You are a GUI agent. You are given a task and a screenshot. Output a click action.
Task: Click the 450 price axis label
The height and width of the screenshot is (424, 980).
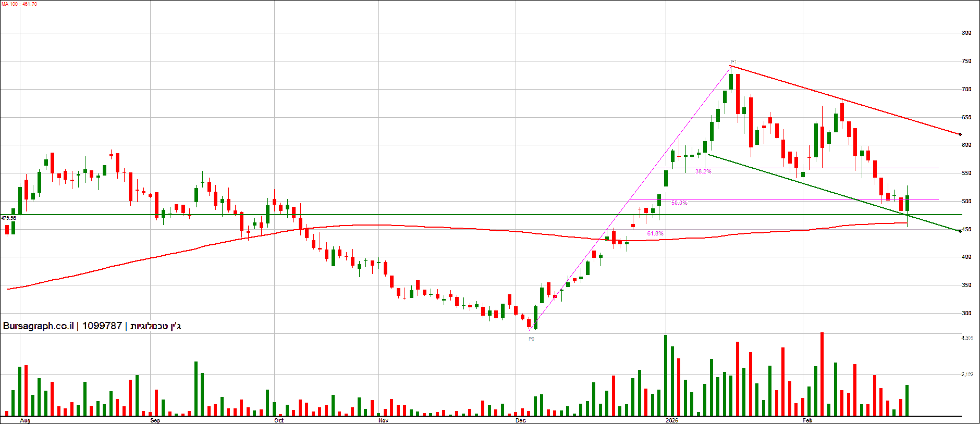(966, 229)
